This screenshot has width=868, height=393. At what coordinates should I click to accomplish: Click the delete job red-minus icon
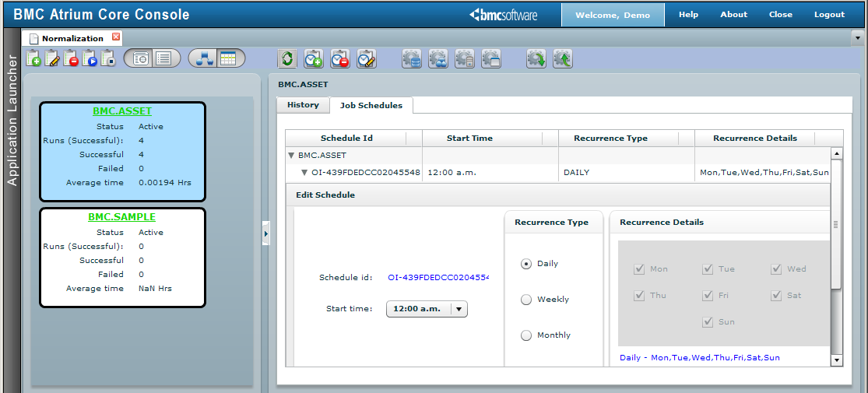(71, 58)
